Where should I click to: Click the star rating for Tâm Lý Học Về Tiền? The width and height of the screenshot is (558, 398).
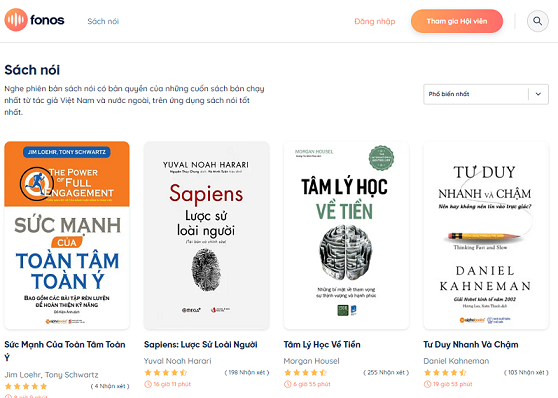pyautogui.click(x=305, y=373)
